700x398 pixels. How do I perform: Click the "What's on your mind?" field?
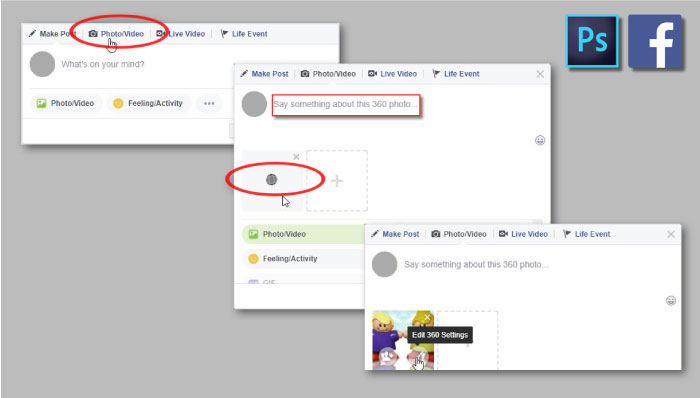(103, 64)
